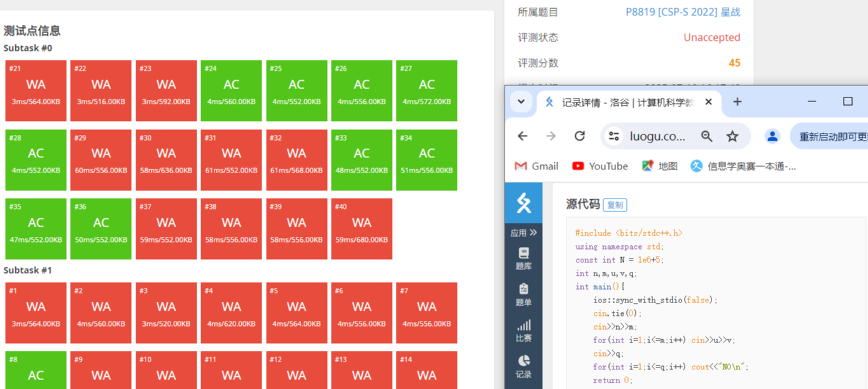Image resolution: width=868 pixels, height=389 pixels.
Task: Select test case #35 AC card
Action: pos(36,229)
